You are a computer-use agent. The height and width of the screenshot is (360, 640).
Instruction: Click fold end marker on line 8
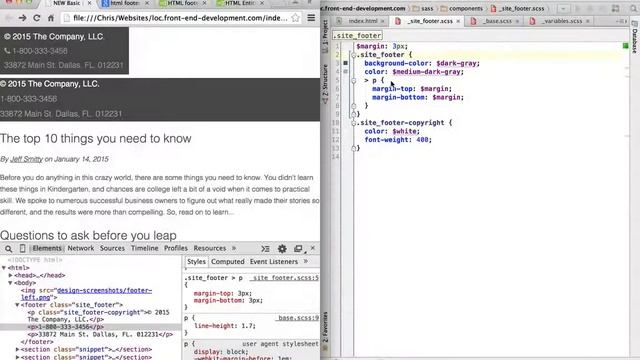click(353, 106)
